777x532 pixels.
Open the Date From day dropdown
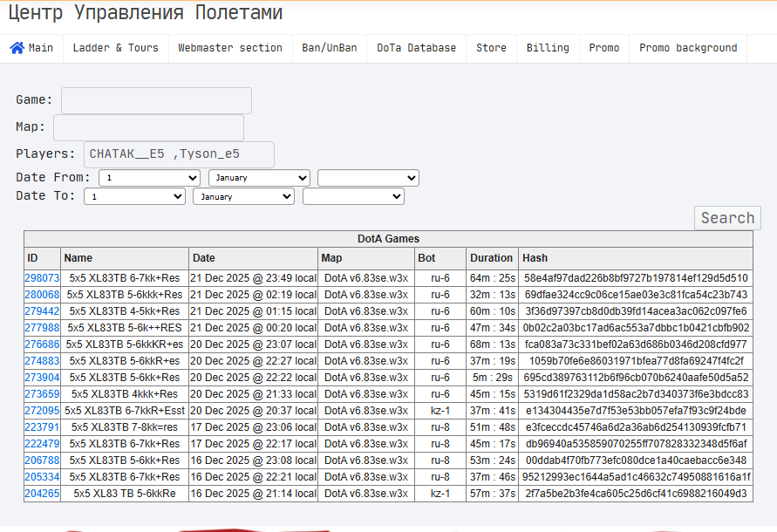click(149, 178)
